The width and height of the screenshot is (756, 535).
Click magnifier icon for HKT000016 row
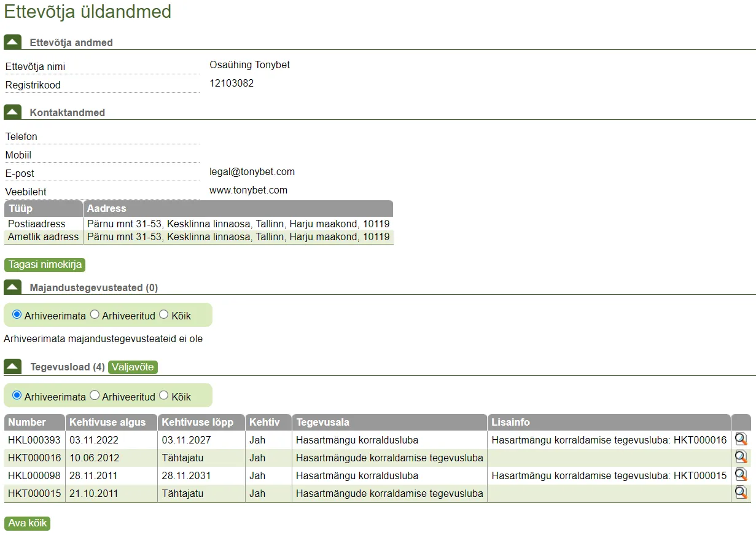(741, 457)
